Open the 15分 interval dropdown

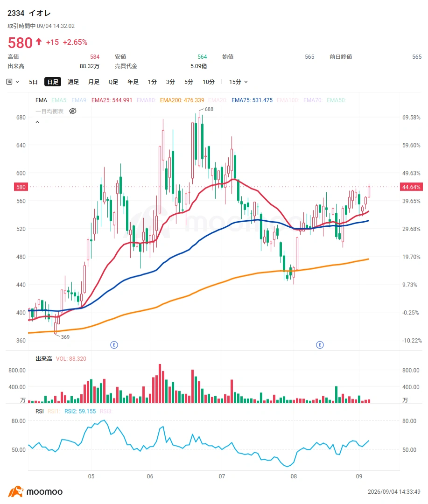[239, 82]
